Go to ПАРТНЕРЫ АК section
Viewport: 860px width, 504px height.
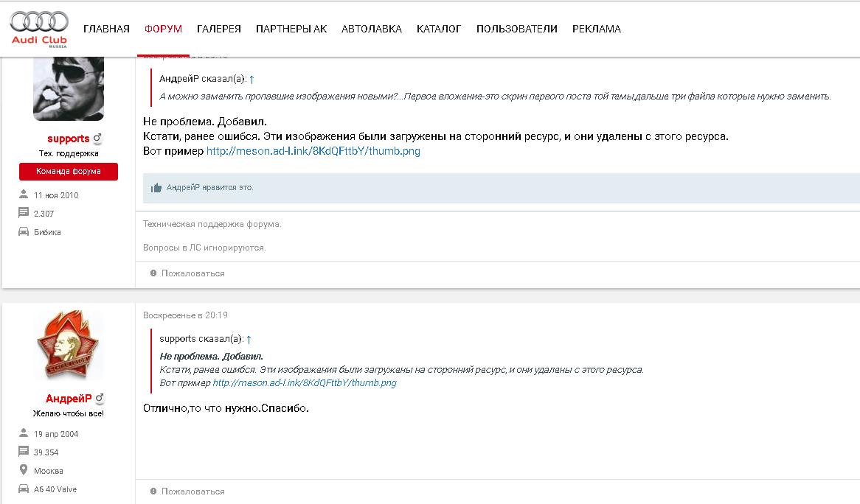291,29
